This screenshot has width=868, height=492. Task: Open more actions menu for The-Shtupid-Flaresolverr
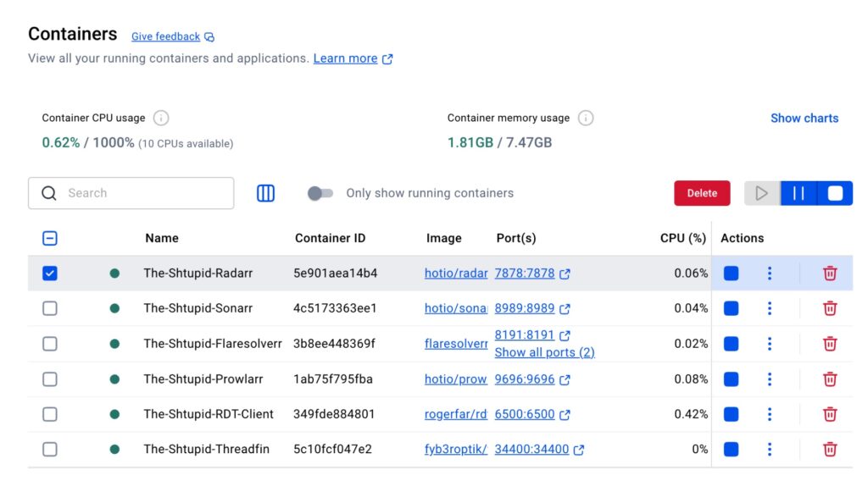click(x=770, y=344)
